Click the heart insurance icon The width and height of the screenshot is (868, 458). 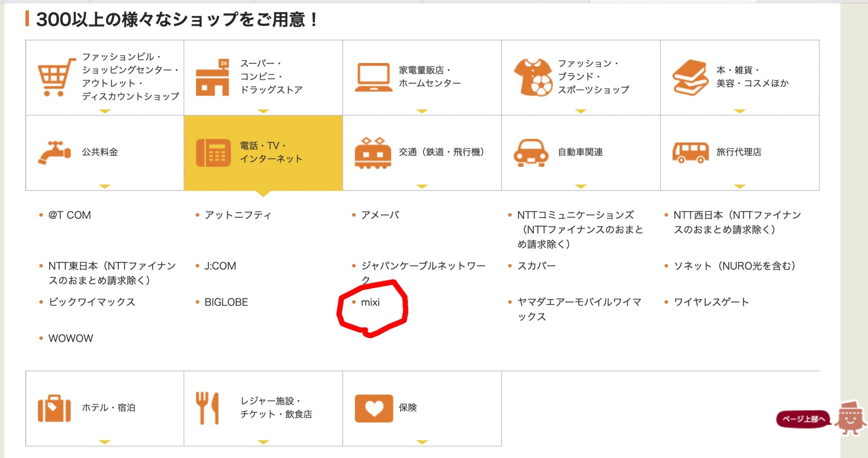374,408
